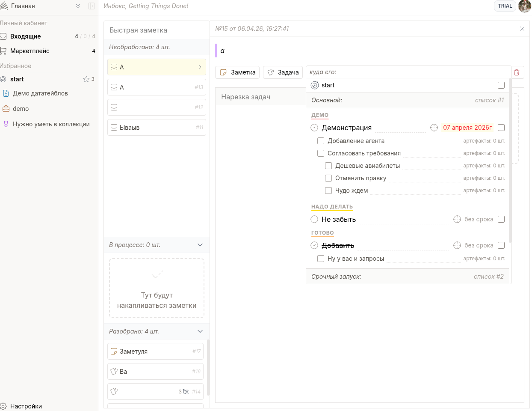Click the Маркетплейс cart icon
The width and height of the screenshot is (532, 411).
(3, 51)
